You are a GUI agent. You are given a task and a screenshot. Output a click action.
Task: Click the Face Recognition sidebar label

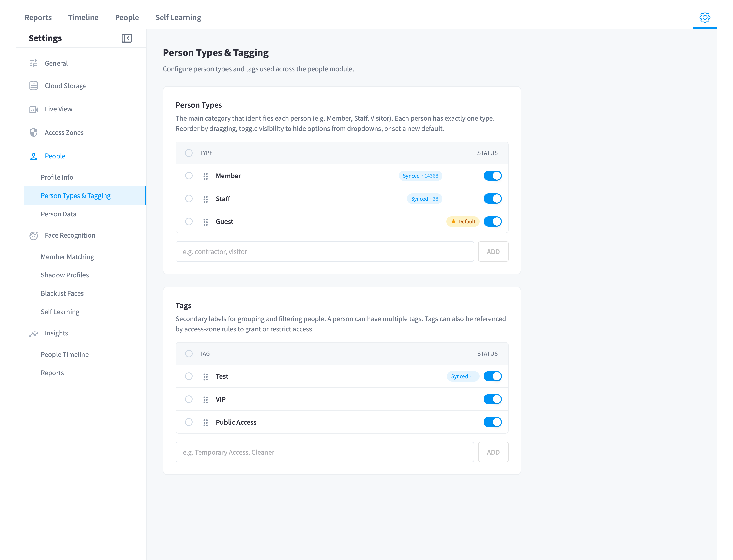70,236
